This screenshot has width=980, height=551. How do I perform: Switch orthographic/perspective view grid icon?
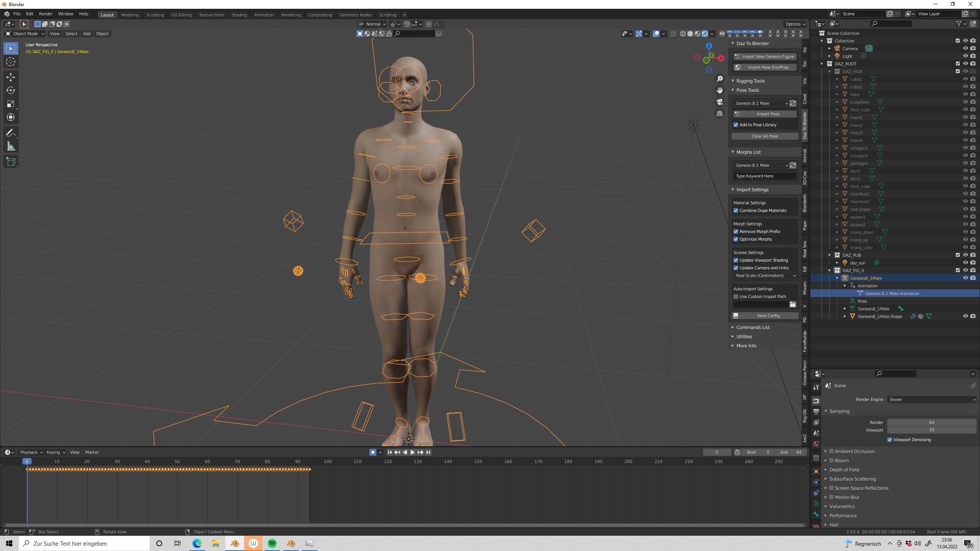click(x=720, y=114)
